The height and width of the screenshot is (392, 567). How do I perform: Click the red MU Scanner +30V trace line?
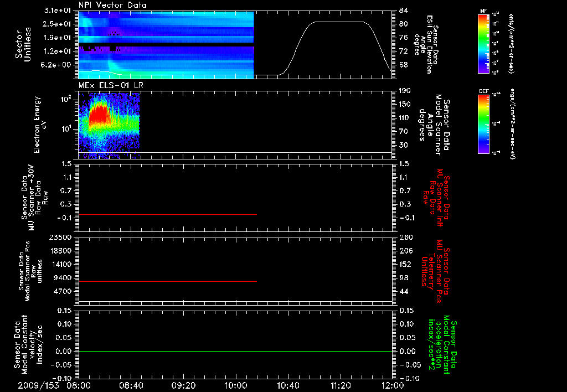click(167, 214)
